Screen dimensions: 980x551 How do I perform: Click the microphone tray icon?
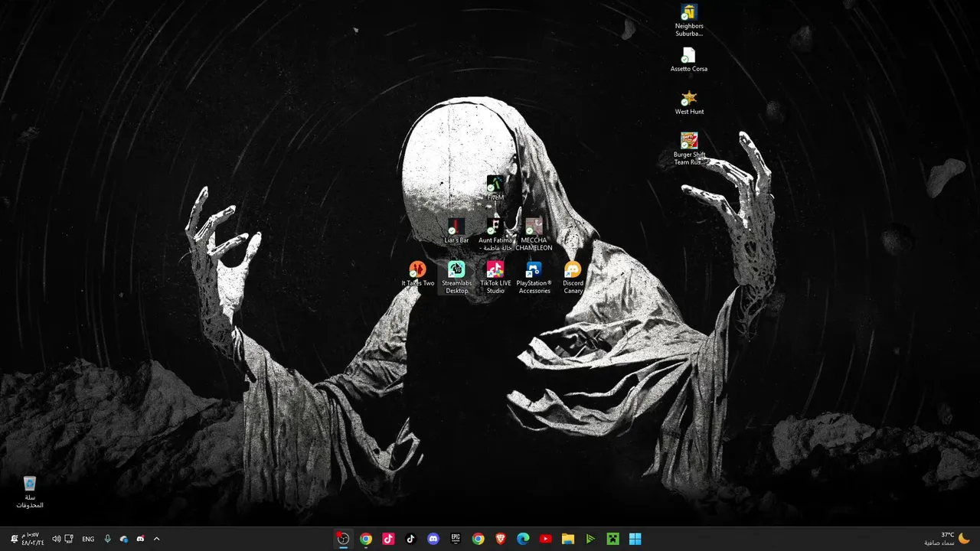tap(107, 539)
